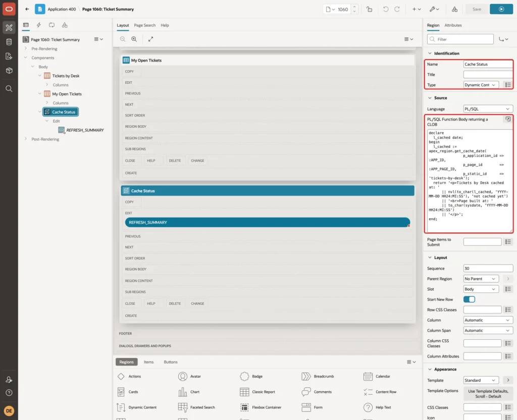
Task: Open the Utilities wrench menu
Action: point(434,9)
